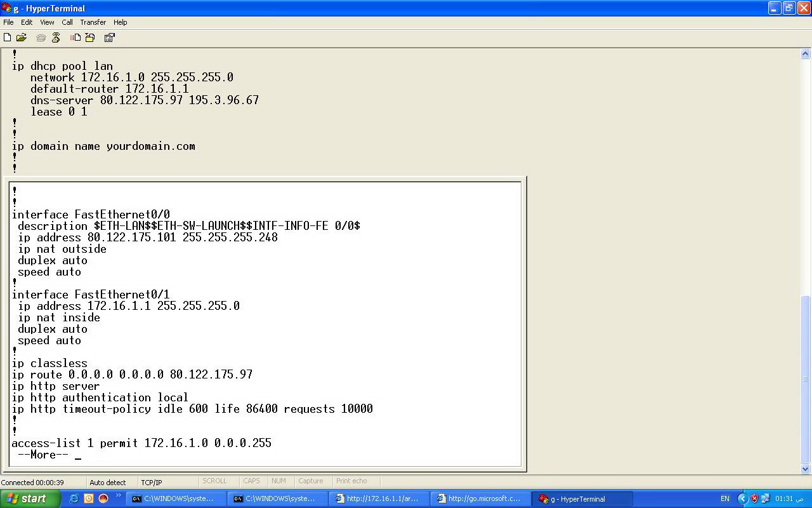Toggle the Capture indicator in the status bar
Screen dimensions: 812x508
(x=311, y=481)
